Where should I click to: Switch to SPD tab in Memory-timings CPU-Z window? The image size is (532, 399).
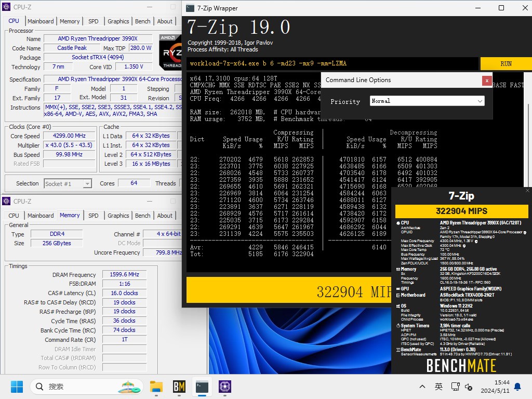tap(94, 216)
